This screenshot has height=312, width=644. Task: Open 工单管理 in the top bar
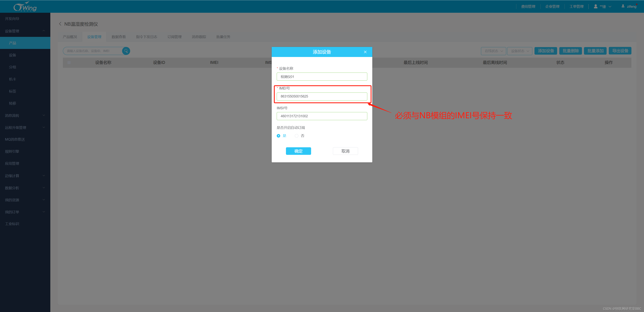(x=577, y=7)
